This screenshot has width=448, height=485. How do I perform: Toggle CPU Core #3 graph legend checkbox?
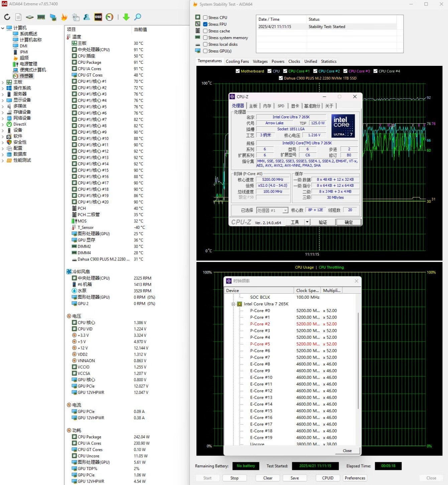click(345, 71)
